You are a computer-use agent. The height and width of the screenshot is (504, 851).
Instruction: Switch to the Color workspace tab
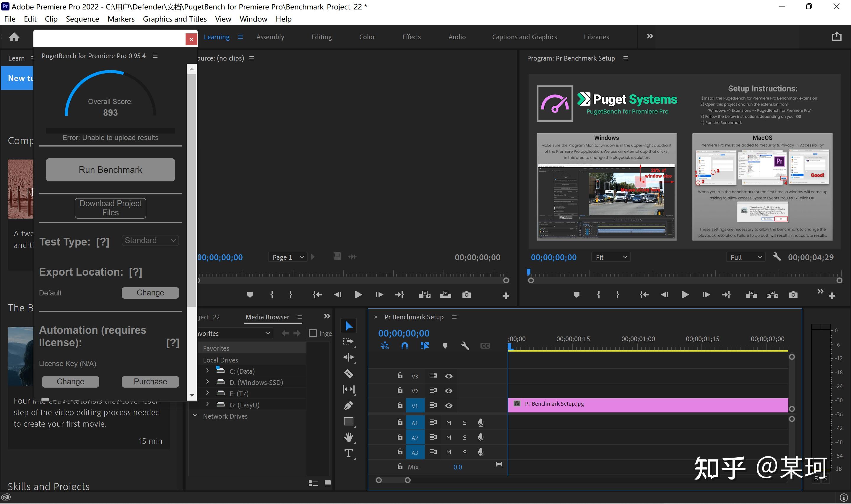[x=367, y=37]
